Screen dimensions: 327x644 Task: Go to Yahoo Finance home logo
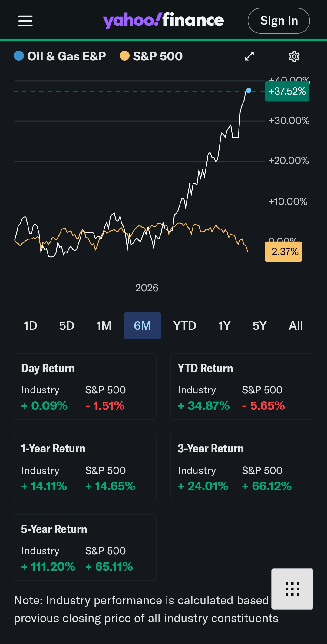[x=163, y=21]
